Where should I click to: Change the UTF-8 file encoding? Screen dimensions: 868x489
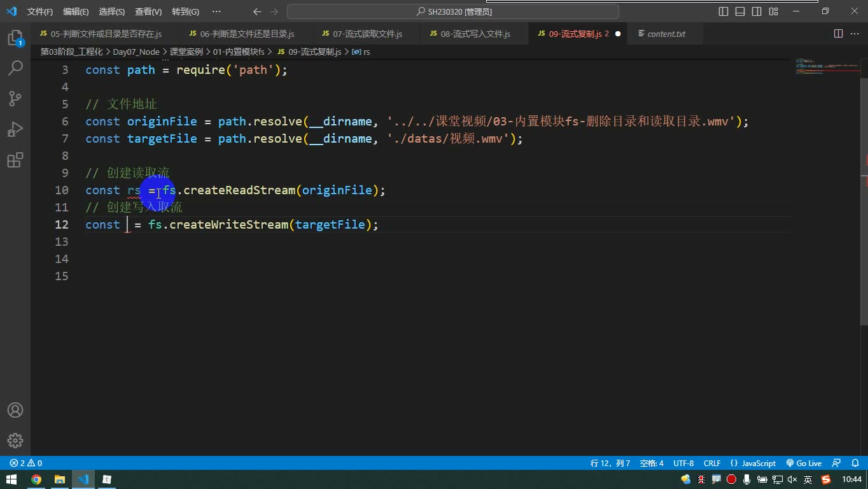(683, 463)
